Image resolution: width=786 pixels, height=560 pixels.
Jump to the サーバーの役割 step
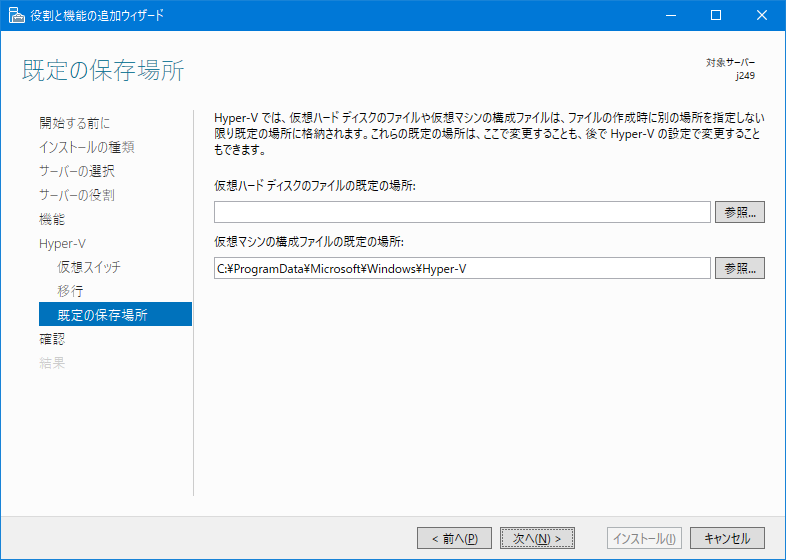77,195
